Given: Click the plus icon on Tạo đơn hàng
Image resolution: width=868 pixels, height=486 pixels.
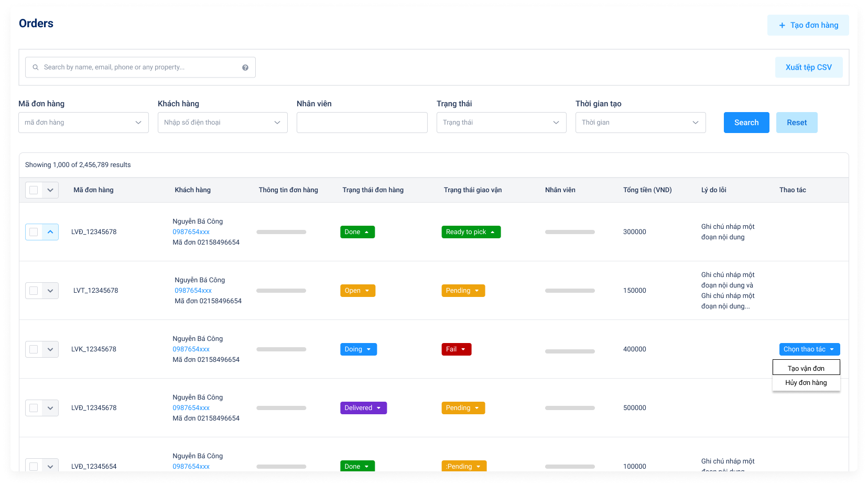Looking at the screenshot, I should 781,25.
